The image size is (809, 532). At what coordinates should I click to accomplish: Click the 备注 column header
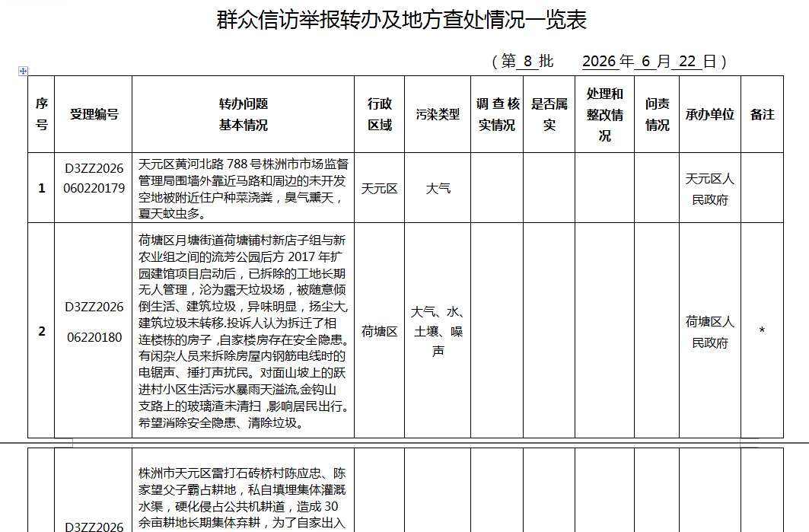(x=762, y=114)
